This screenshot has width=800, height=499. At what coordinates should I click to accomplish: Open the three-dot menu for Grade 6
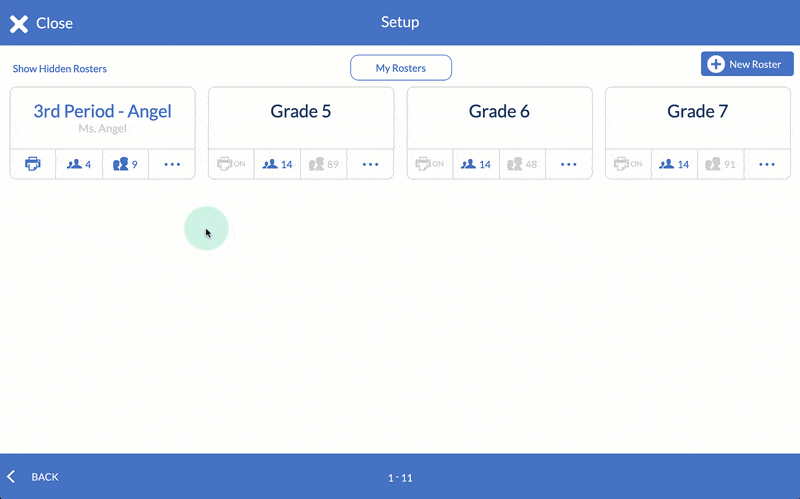point(569,164)
